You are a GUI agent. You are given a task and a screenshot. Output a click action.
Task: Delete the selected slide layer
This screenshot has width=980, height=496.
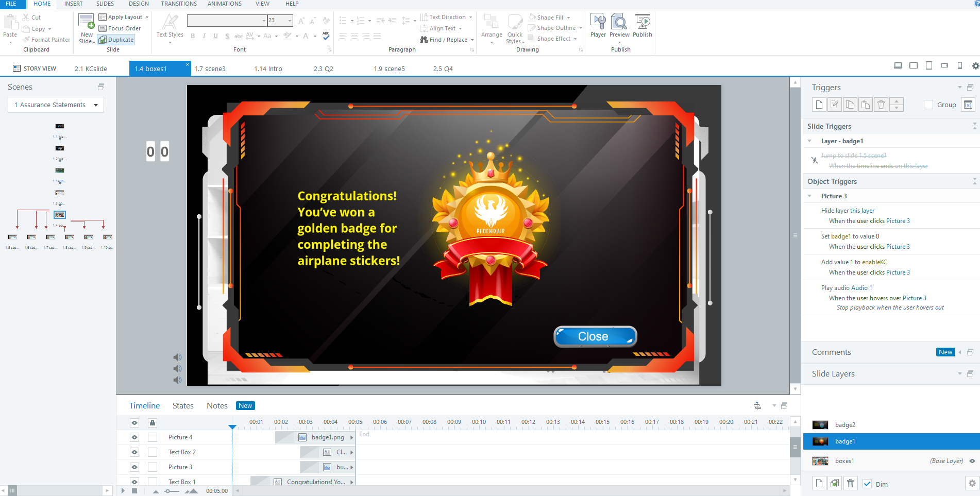[851, 484]
